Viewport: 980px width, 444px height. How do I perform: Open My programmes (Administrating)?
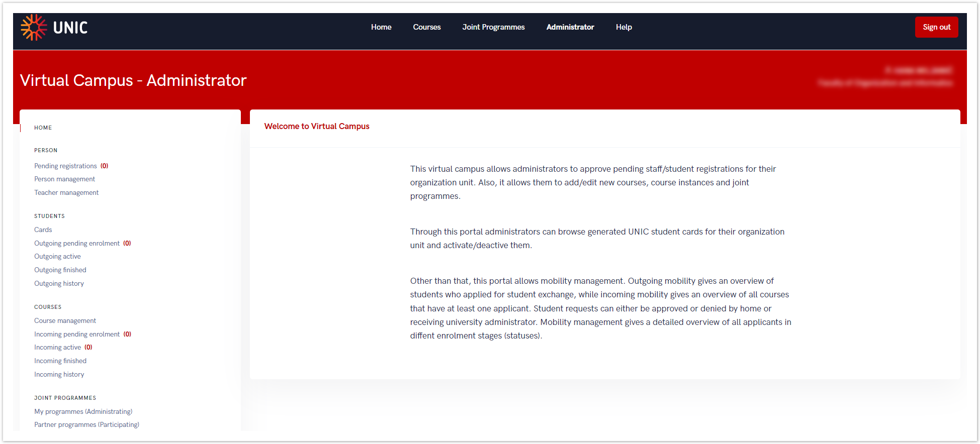tap(83, 412)
